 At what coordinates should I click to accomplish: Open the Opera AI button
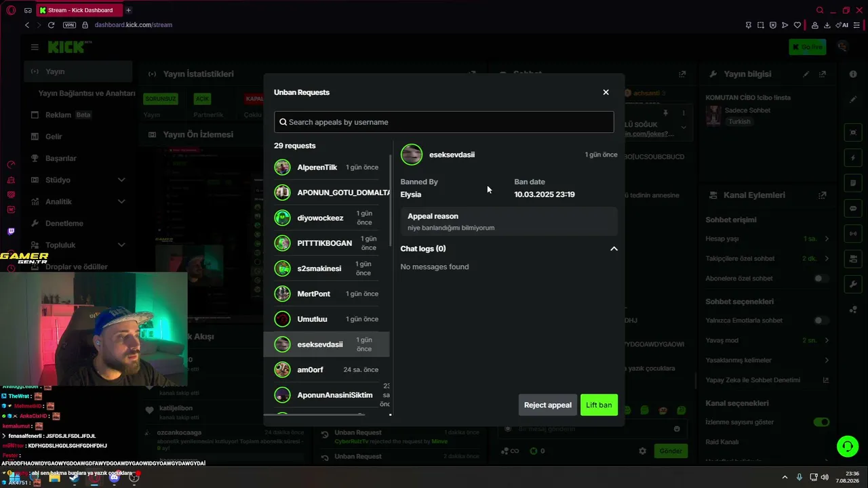coord(843,25)
